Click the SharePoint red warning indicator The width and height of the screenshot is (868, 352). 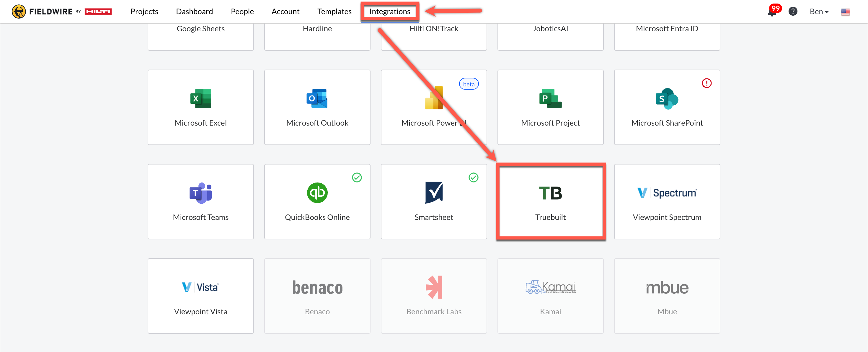point(706,83)
